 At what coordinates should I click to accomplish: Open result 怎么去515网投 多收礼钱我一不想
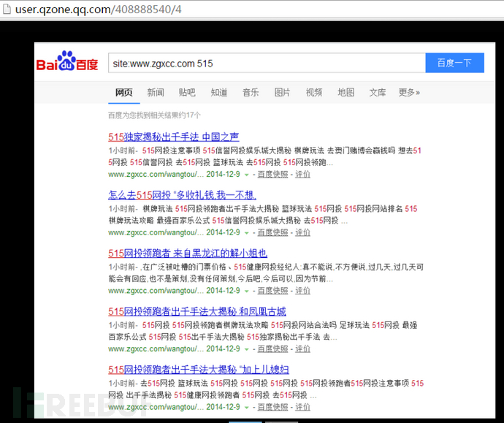183,195
